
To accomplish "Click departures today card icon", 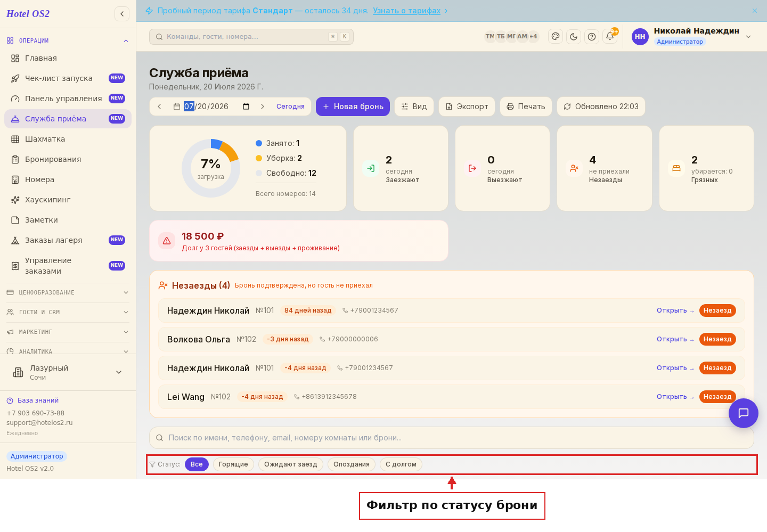I will tap(472, 168).
